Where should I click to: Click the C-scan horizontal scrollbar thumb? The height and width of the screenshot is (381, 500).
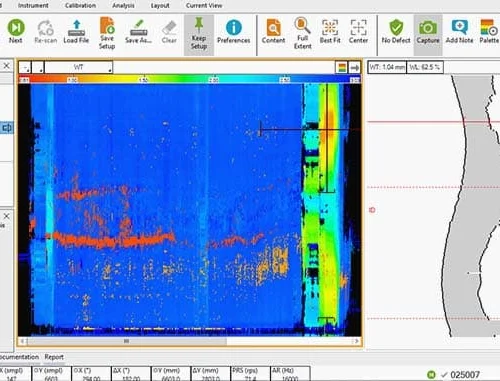(127, 341)
